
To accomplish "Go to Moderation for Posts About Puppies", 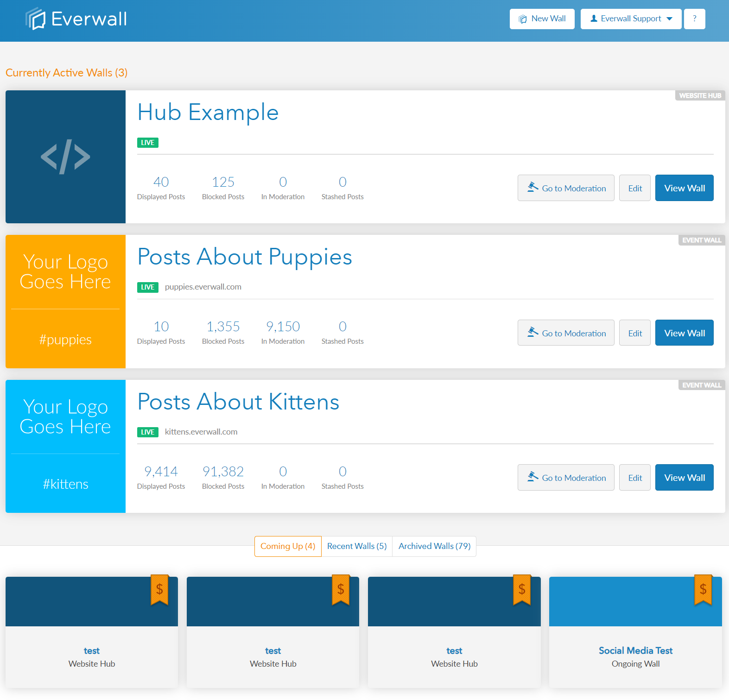I will 566,333.
